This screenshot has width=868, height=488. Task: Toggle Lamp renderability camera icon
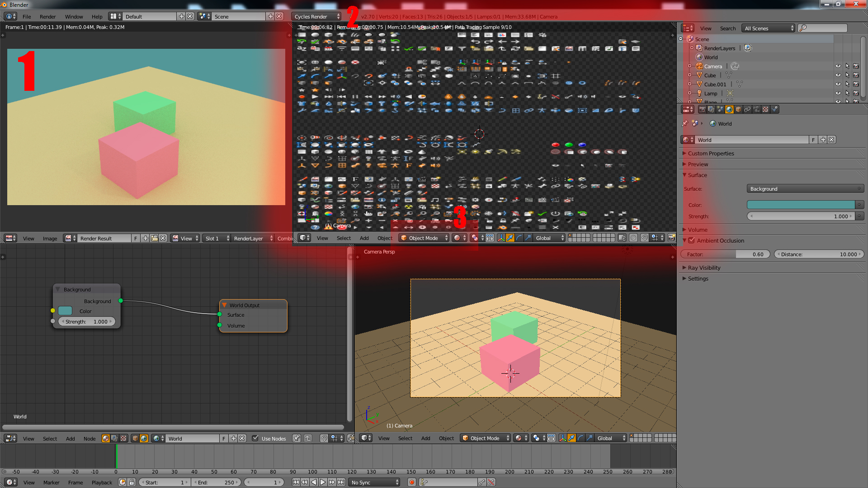tap(856, 94)
